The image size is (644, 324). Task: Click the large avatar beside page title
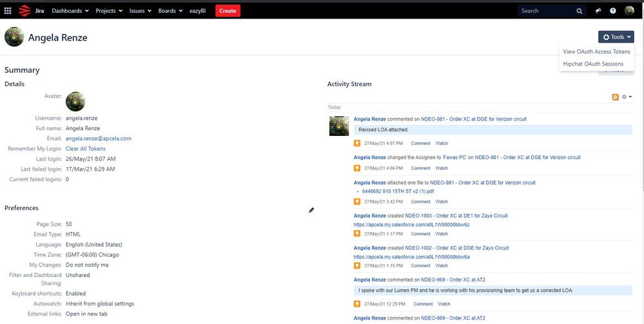pos(14,37)
